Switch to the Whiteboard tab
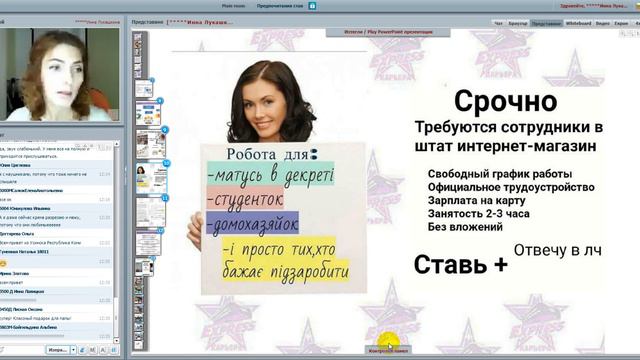This screenshot has width=640, height=360. point(578,23)
